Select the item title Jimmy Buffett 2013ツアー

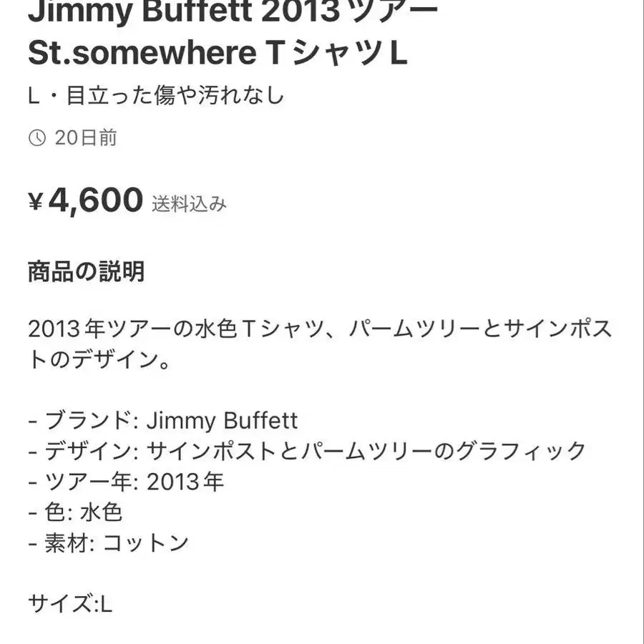tap(233, 11)
